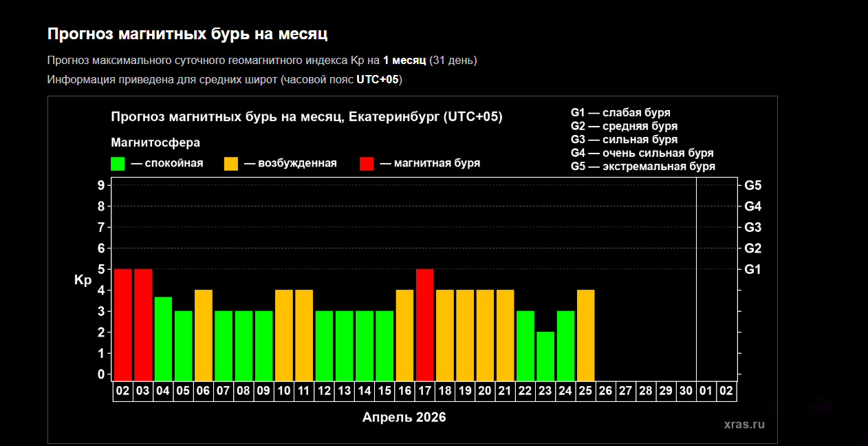The height and width of the screenshot is (446, 868).
Task: Click the red 'магнитная буря' legend swatch
Action: pyautogui.click(x=367, y=164)
